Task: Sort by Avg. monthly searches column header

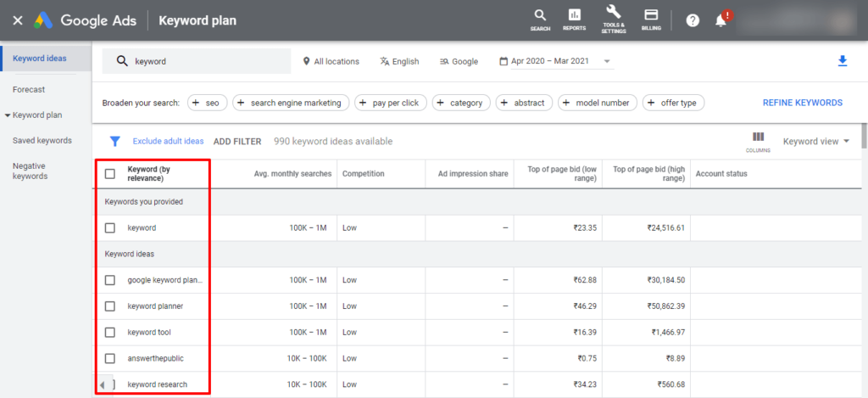Action: [x=292, y=173]
